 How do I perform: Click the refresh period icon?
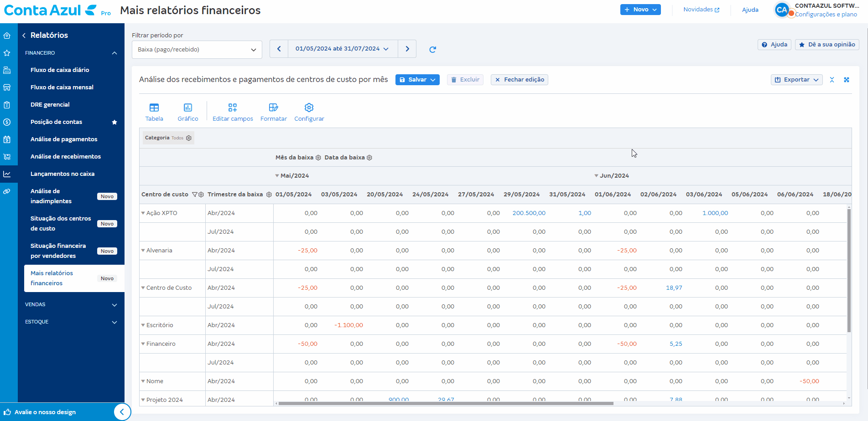click(x=433, y=49)
